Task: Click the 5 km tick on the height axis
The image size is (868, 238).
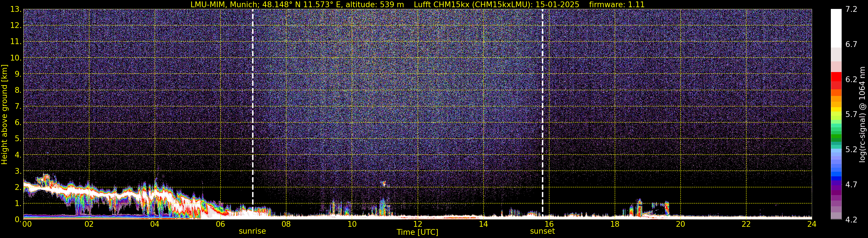Action: coord(18,139)
